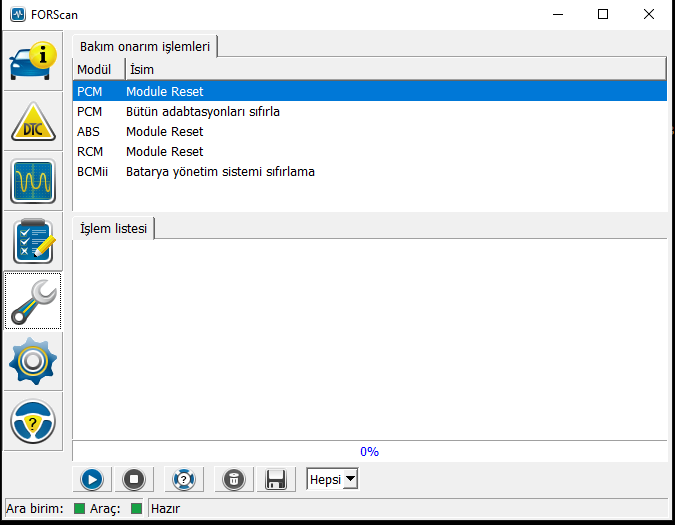Click the Hazır status text
The image size is (675, 525).
click(165, 509)
